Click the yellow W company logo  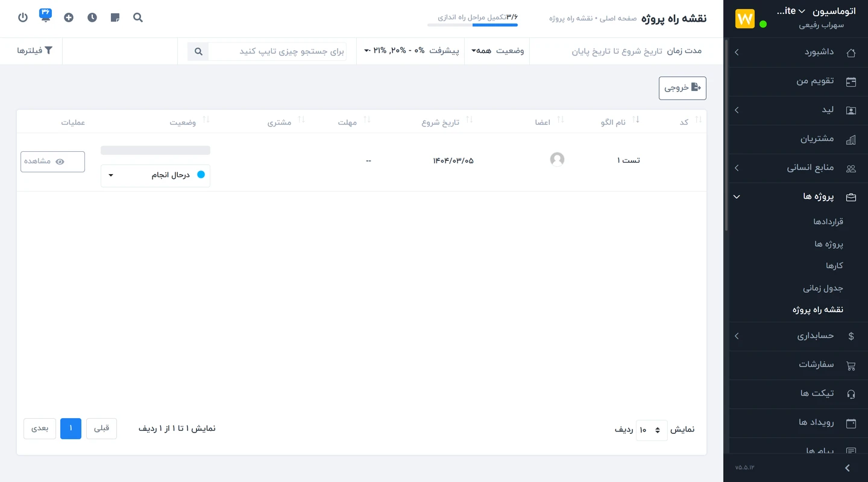pyautogui.click(x=745, y=19)
